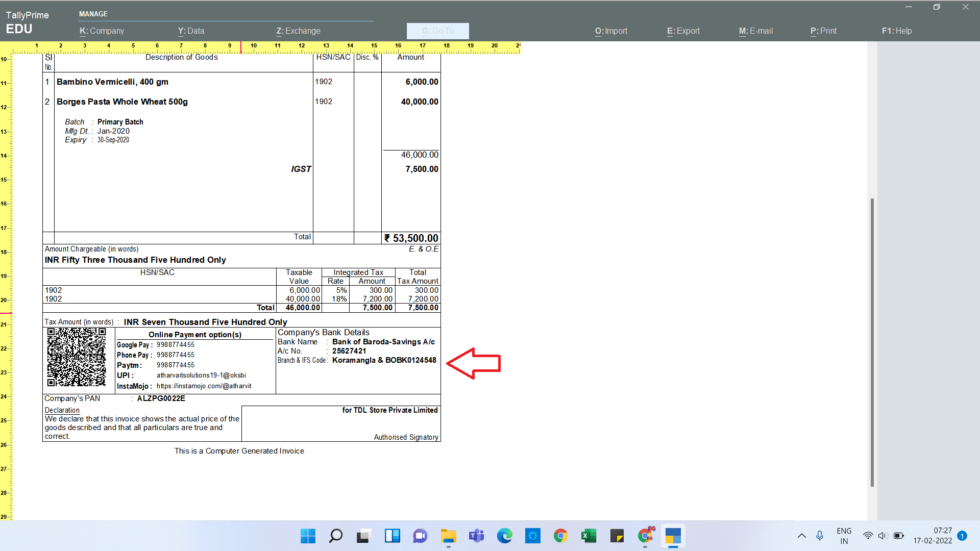Expand hidden icons in the system tray
Viewport: 980px width, 551px height.
pos(801,536)
